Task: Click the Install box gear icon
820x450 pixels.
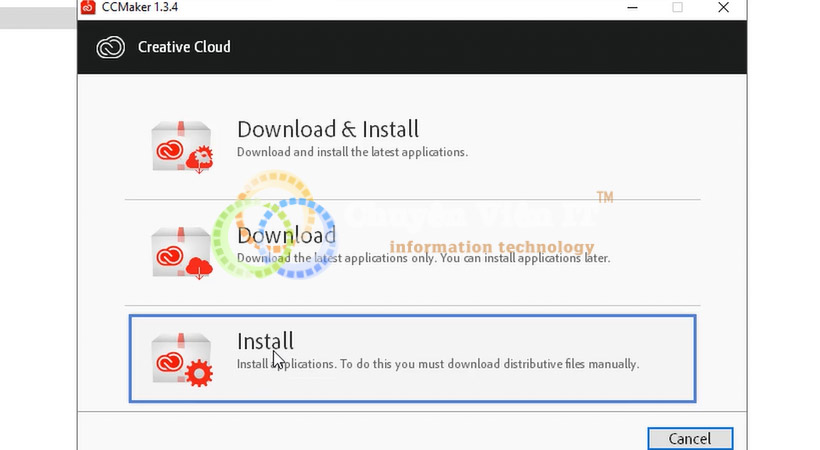Action: point(182,359)
